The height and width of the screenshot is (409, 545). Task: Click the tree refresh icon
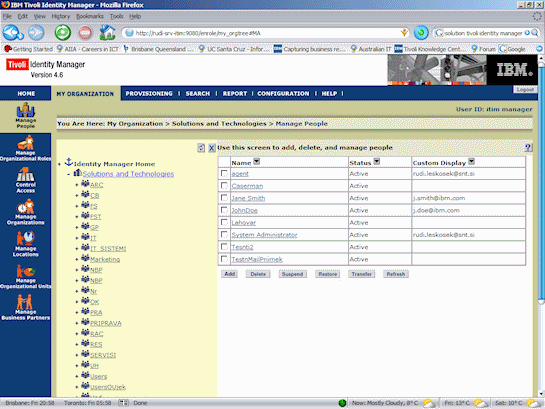point(201,148)
